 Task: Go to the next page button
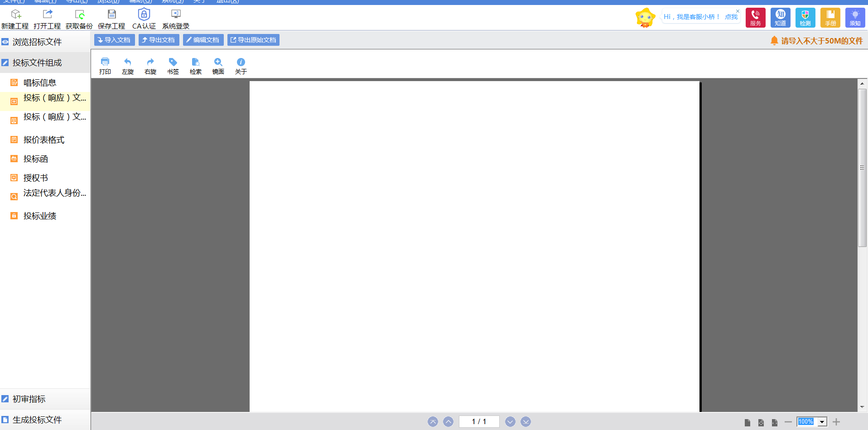[x=510, y=422]
